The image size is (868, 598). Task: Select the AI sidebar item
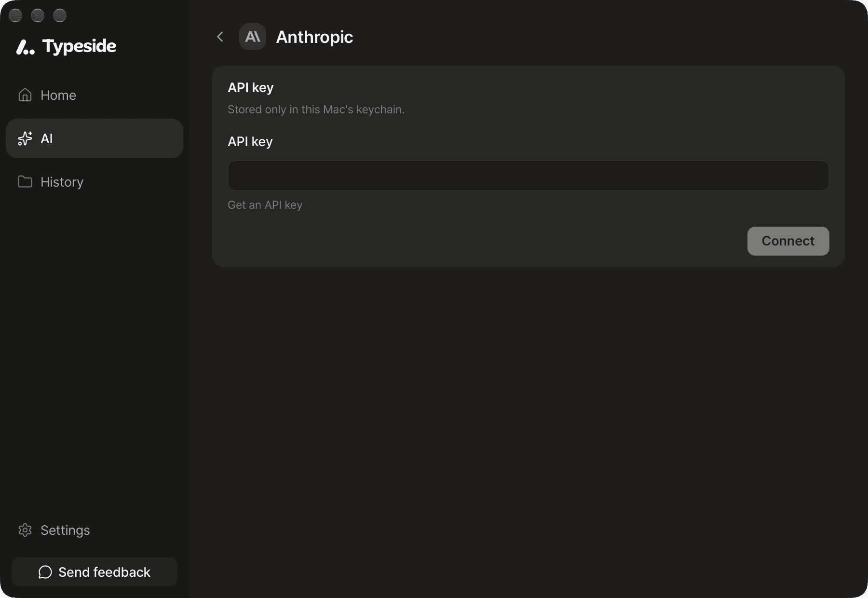tap(95, 138)
